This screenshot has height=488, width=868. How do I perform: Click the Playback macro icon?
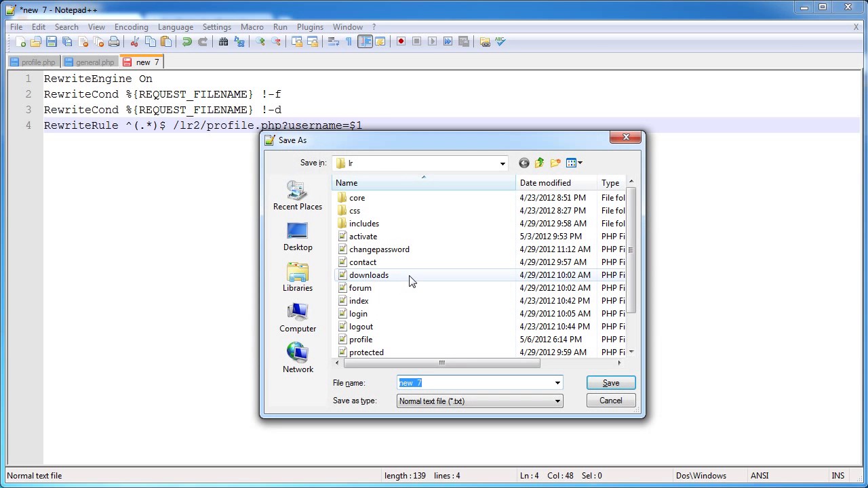pyautogui.click(x=433, y=42)
